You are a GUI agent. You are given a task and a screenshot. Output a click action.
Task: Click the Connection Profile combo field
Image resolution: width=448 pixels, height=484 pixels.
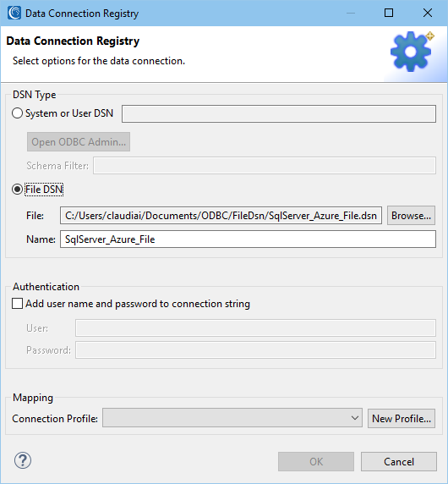232,418
